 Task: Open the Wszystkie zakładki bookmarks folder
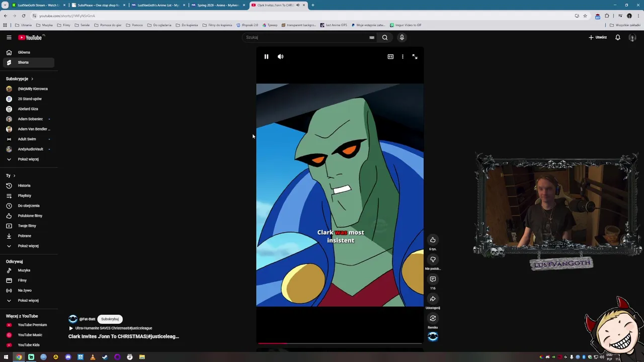625,25
